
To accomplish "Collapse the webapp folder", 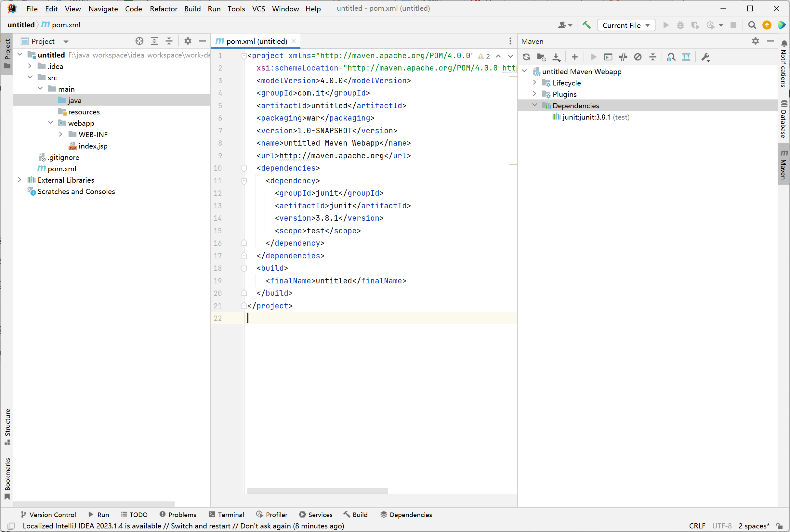I will pyautogui.click(x=51, y=123).
